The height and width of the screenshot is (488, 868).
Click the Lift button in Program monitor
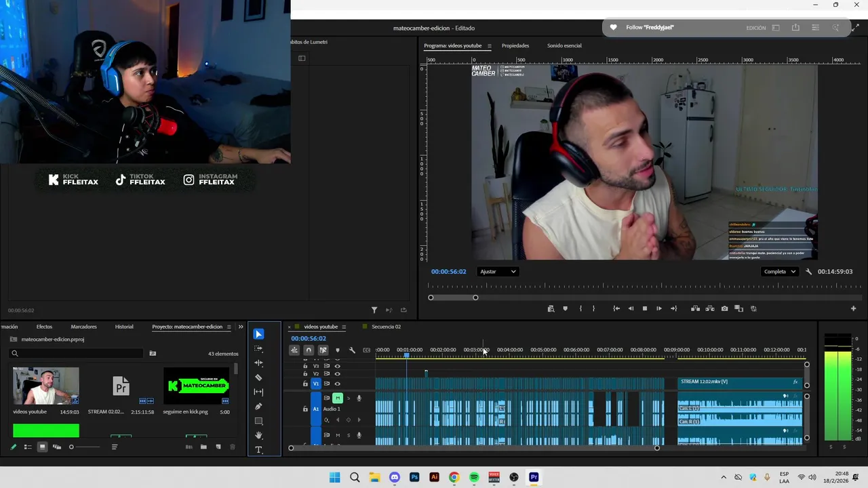click(695, 308)
